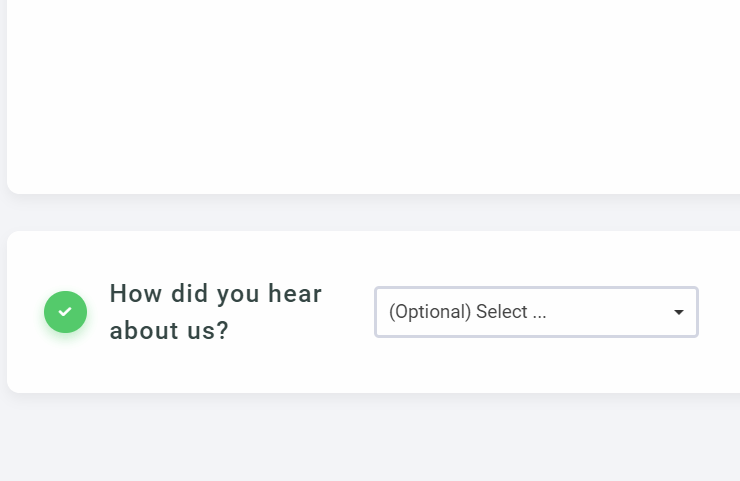Click the green checkmark circle icon
Viewport: 740px width, 481px height.
[x=65, y=312]
